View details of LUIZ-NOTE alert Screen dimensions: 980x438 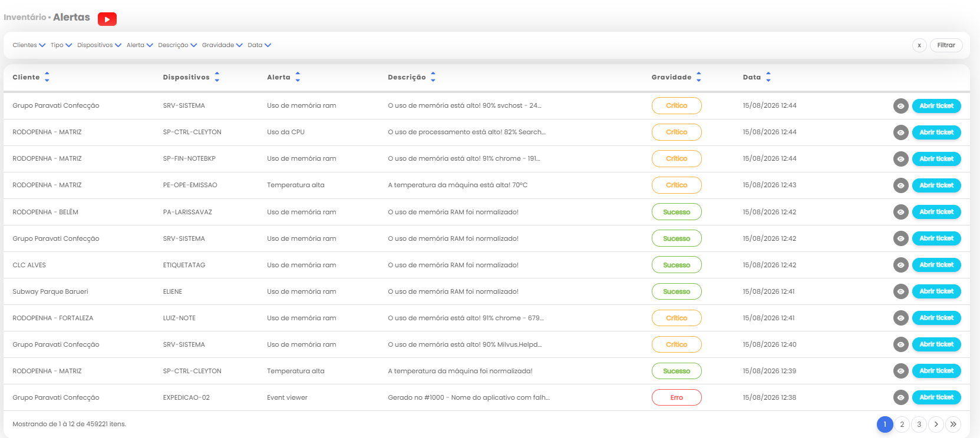[900, 318]
